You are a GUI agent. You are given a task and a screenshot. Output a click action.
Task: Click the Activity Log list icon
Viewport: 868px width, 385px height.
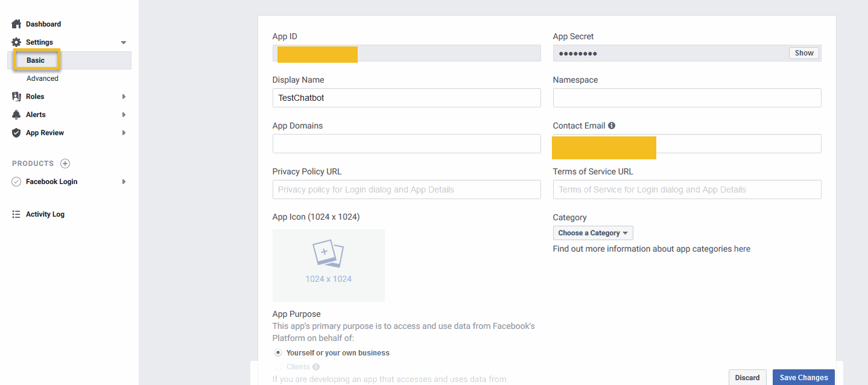(x=16, y=214)
